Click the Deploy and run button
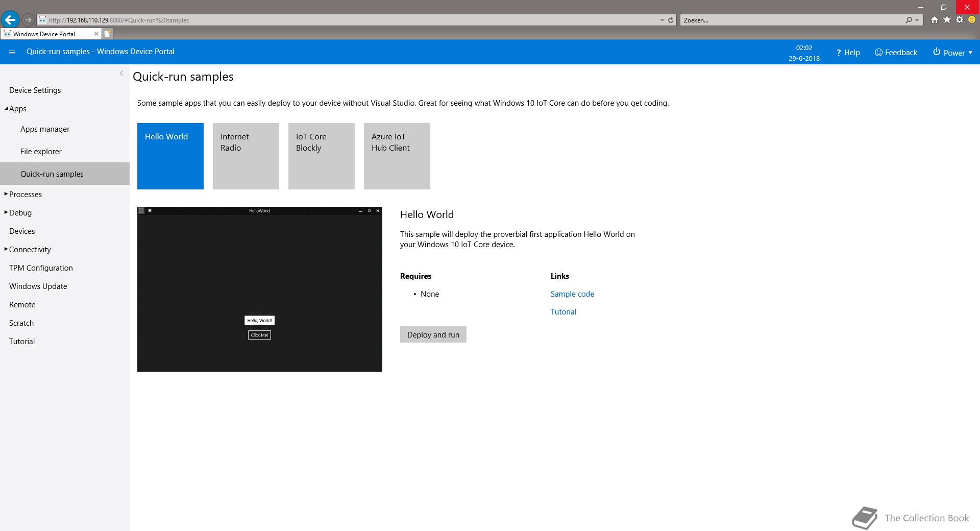This screenshot has height=531, width=980. (433, 334)
